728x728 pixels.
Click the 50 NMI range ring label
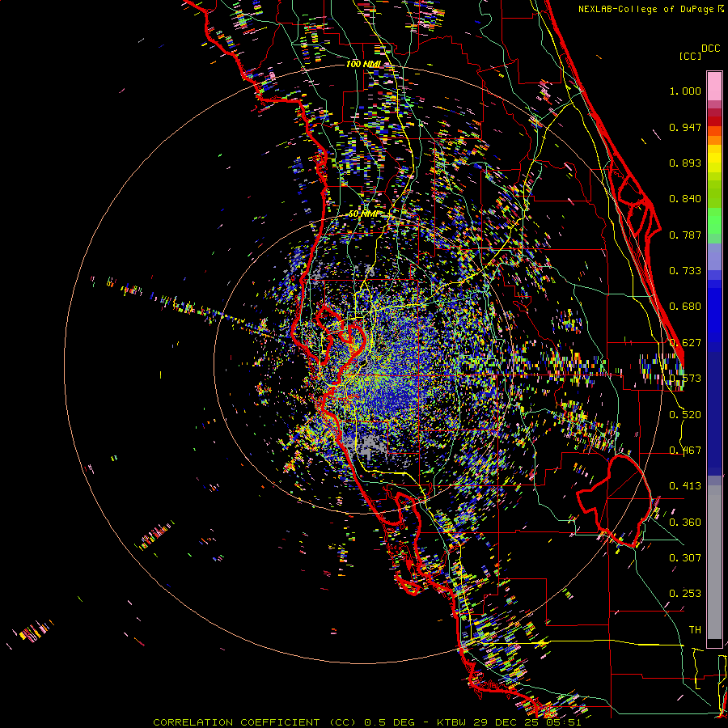click(363, 214)
